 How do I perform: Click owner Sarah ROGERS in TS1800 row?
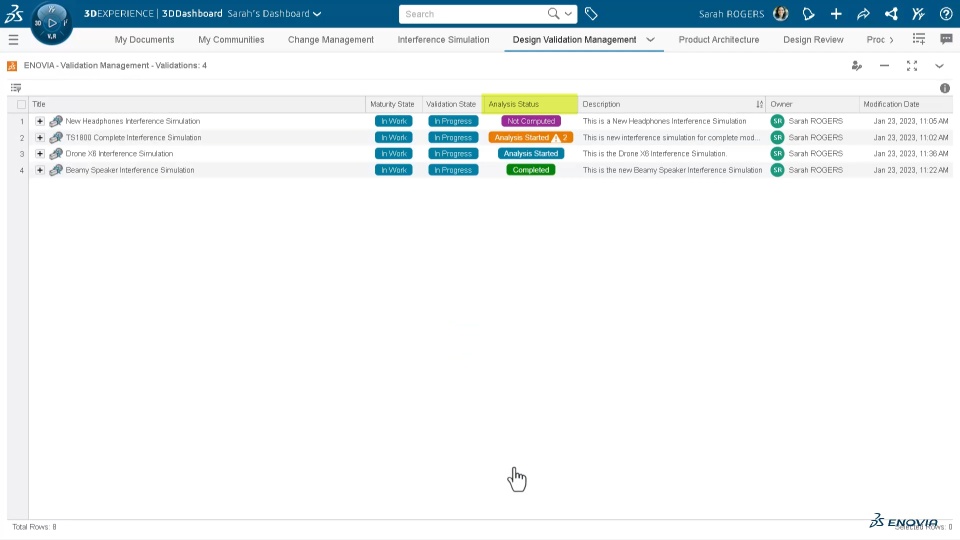(x=816, y=138)
